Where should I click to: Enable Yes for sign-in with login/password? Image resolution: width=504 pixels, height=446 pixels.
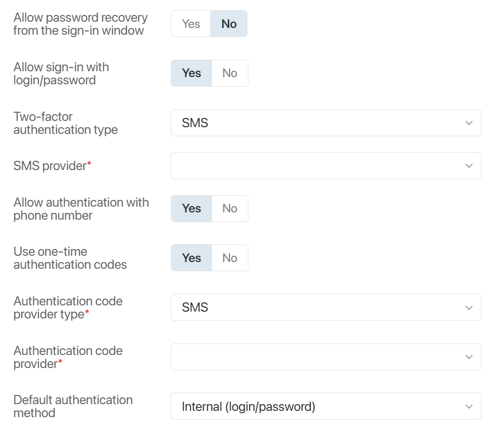[x=192, y=73]
